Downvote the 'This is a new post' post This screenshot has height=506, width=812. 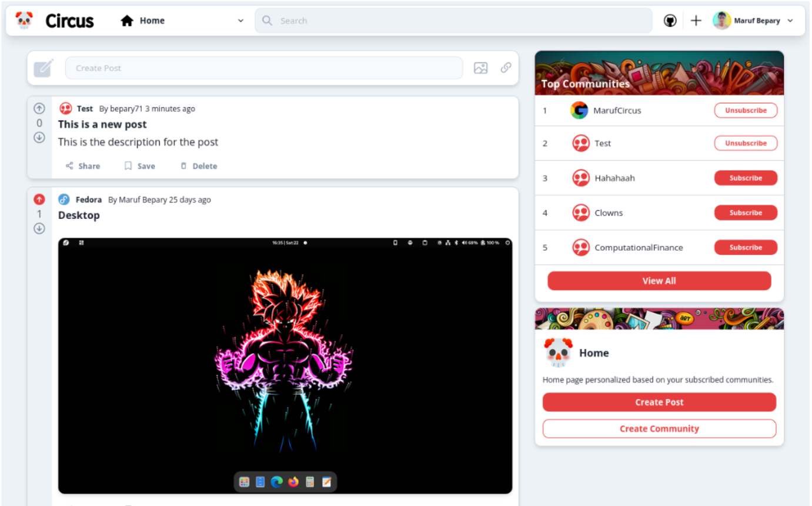39,138
